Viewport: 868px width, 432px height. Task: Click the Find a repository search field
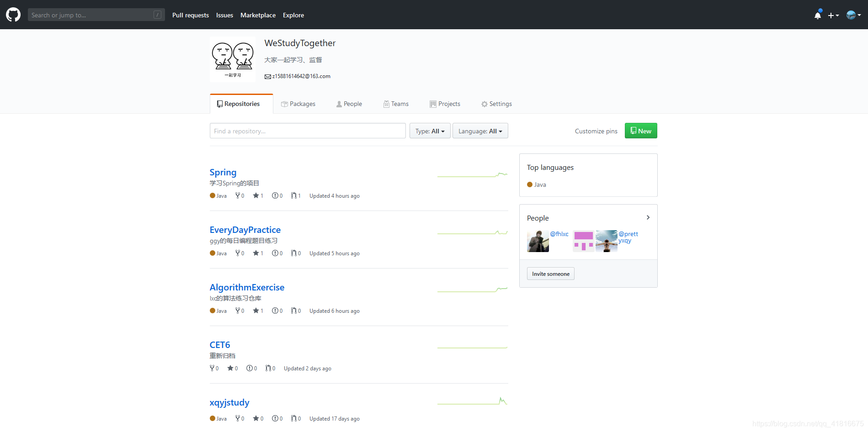(x=308, y=131)
